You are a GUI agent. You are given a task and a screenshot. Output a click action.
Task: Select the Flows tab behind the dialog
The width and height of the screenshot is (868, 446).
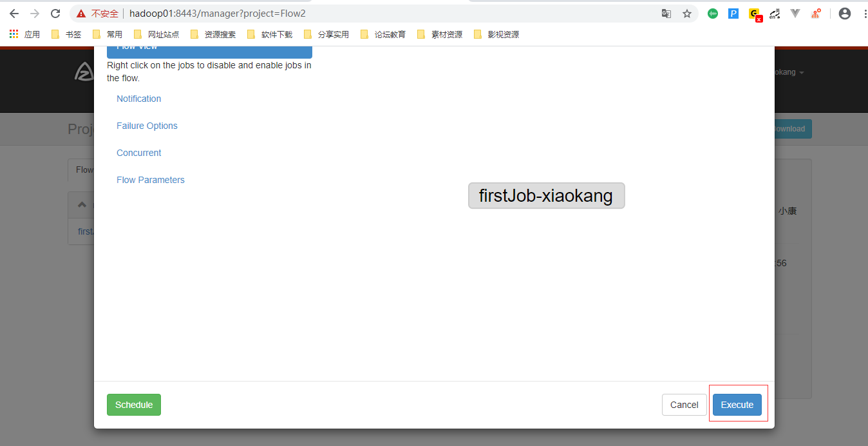point(81,170)
